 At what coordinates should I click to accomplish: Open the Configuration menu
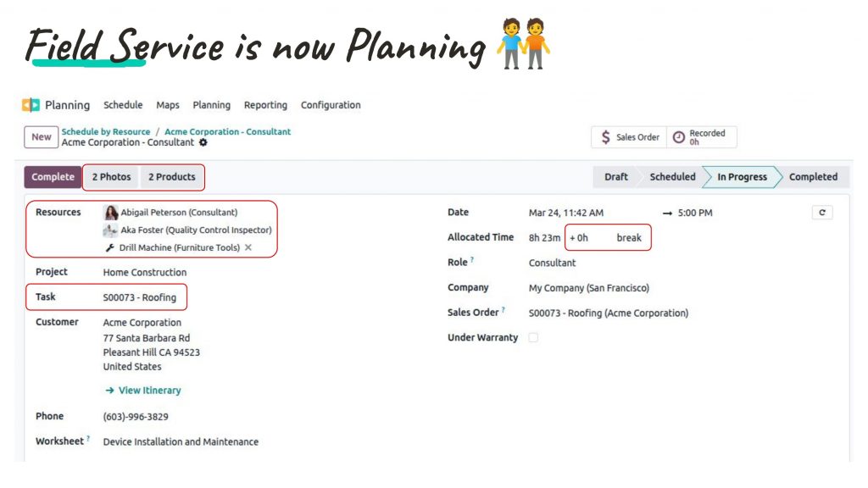tap(331, 104)
